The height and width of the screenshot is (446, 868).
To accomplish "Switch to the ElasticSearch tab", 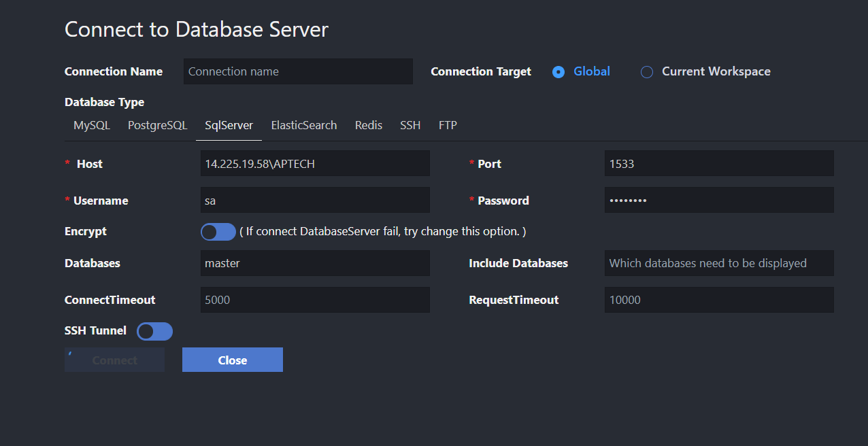I will (303, 125).
